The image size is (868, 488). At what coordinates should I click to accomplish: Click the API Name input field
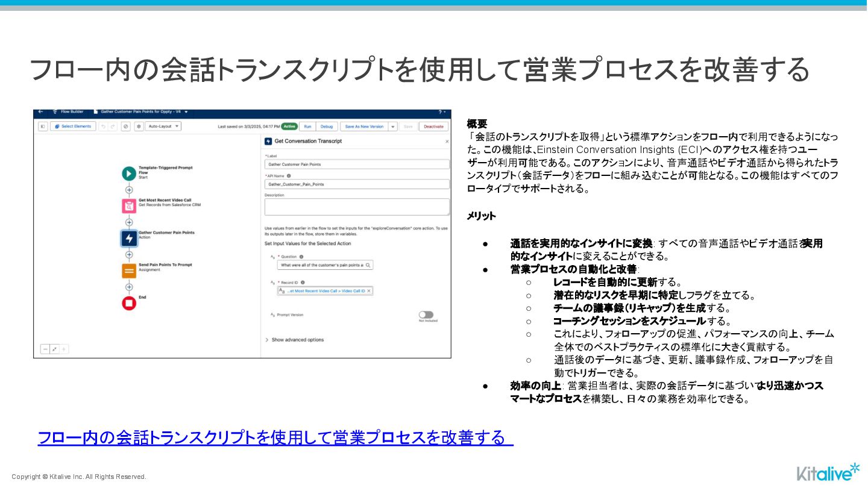click(357, 184)
